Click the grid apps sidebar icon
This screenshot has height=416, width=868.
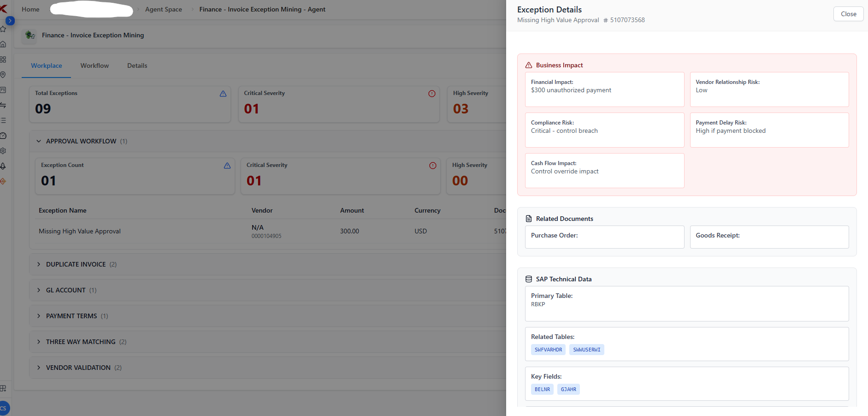click(x=3, y=59)
